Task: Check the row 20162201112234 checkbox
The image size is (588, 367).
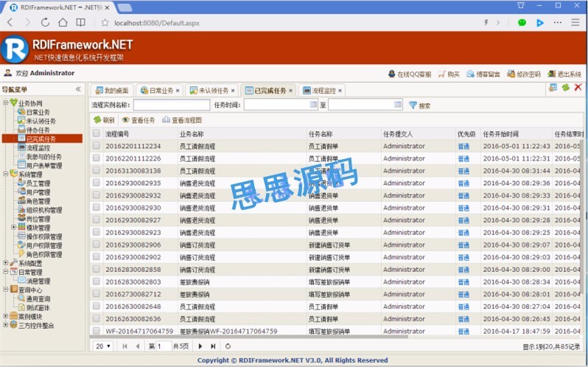Action: pyautogui.click(x=97, y=147)
